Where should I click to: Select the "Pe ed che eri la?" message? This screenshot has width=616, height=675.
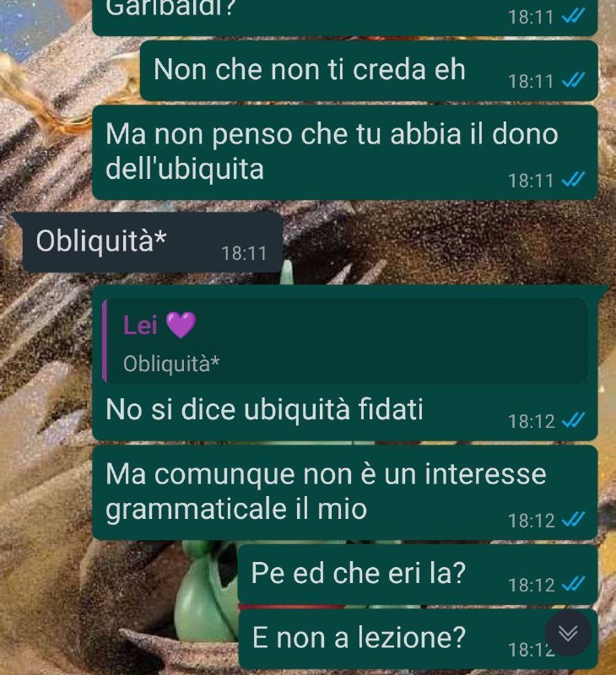(x=418, y=575)
